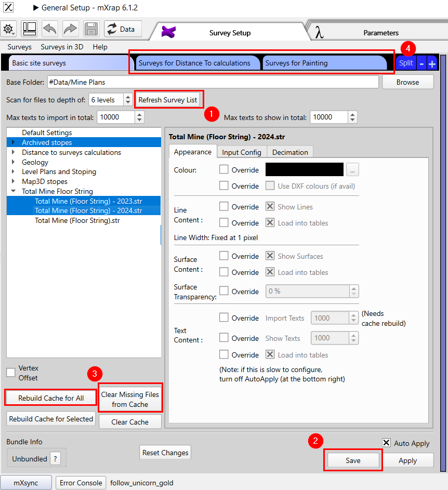The image size is (448, 490).
Task: Click the undo arrow icon
Action: pyautogui.click(x=49, y=29)
